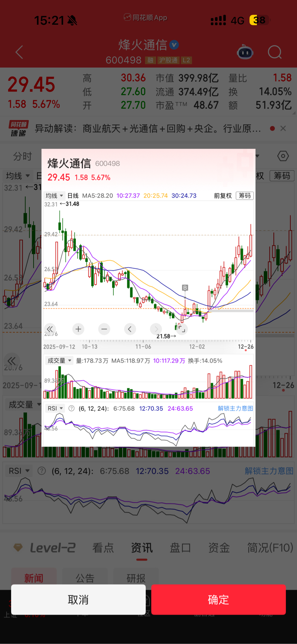Tap the RSI help question mark in background chart
The width and height of the screenshot is (297, 644).
(42, 471)
